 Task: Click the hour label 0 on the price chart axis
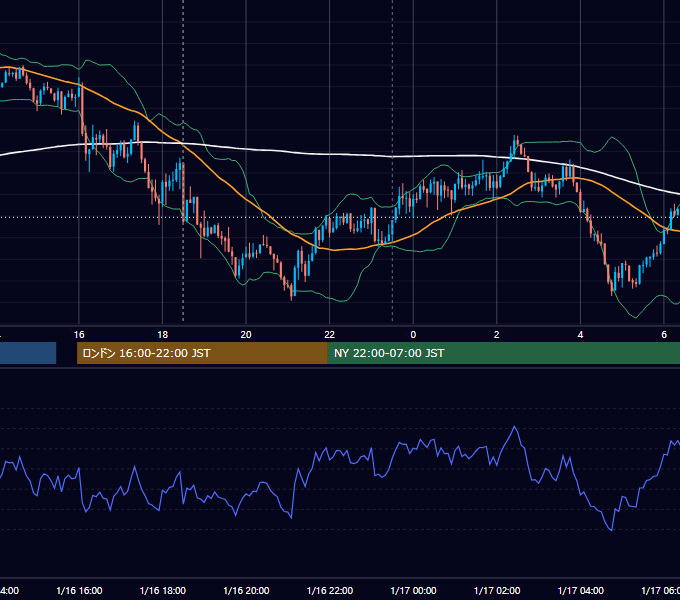413,335
